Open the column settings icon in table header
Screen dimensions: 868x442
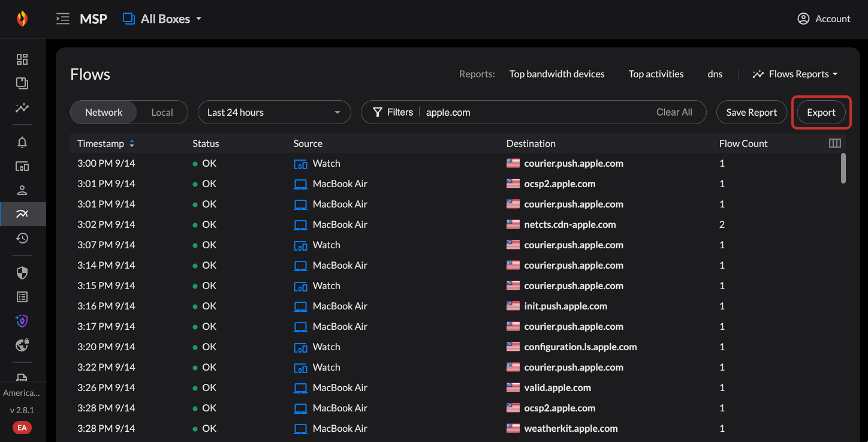(834, 143)
